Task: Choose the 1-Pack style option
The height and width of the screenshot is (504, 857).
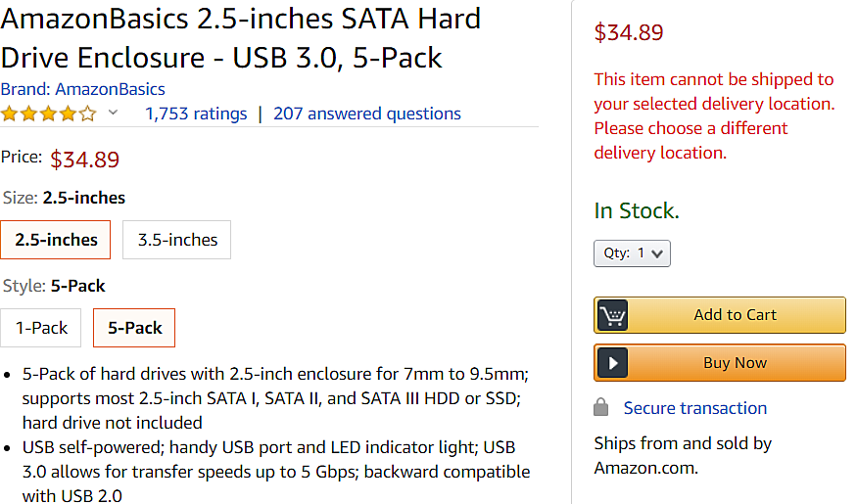Action: click(x=41, y=328)
